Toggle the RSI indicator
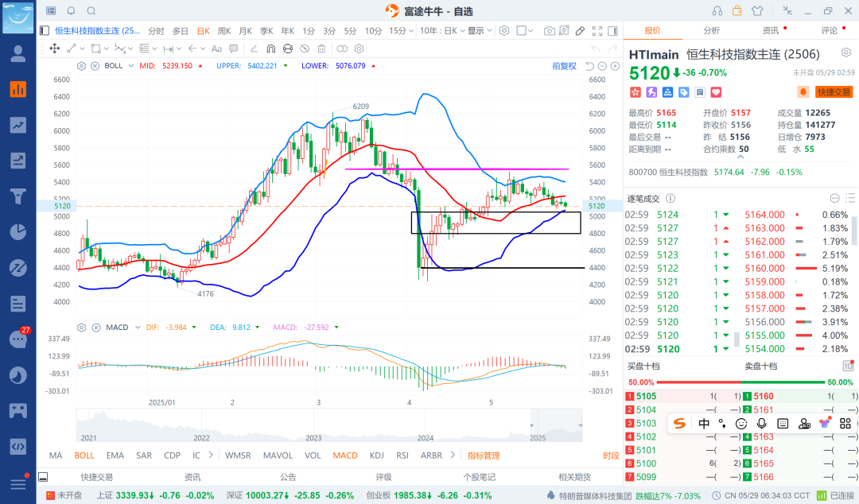Image resolution: width=859 pixels, height=504 pixels. [x=402, y=456]
